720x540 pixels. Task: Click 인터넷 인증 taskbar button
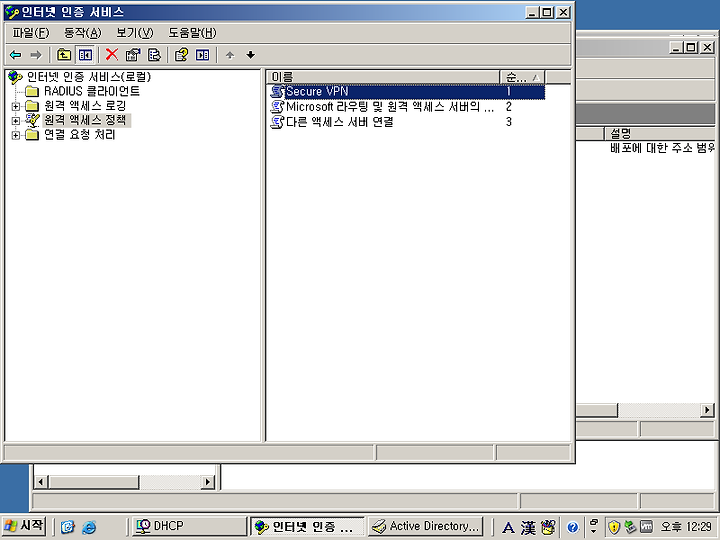[x=308, y=526]
